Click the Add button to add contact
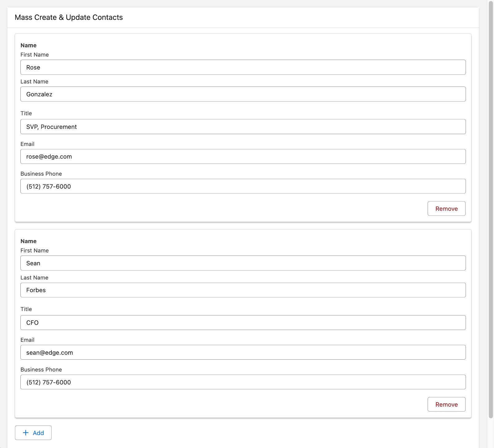This screenshot has width=494, height=448. click(33, 433)
